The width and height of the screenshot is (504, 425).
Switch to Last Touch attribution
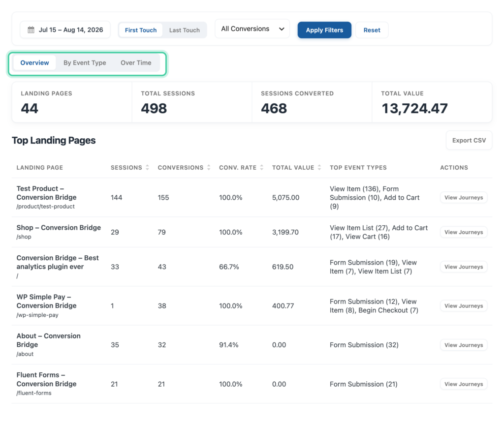pyautogui.click(x=185, y=30)
